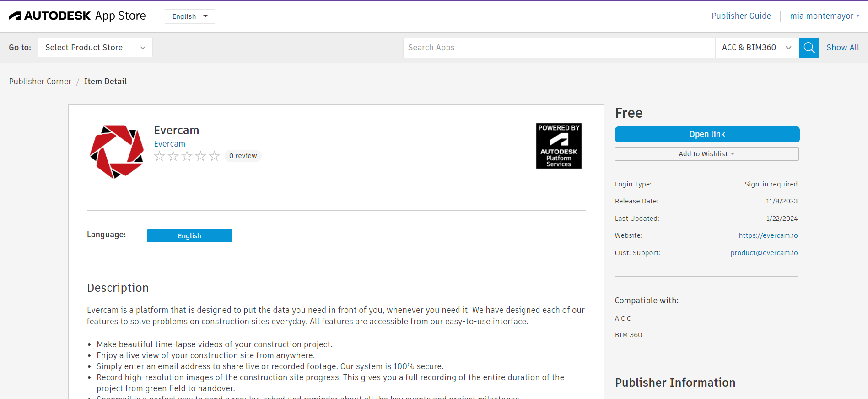Open the English language dropdown in header
Viewport: 868px width, 399px height.
click(x=190, y=16)
